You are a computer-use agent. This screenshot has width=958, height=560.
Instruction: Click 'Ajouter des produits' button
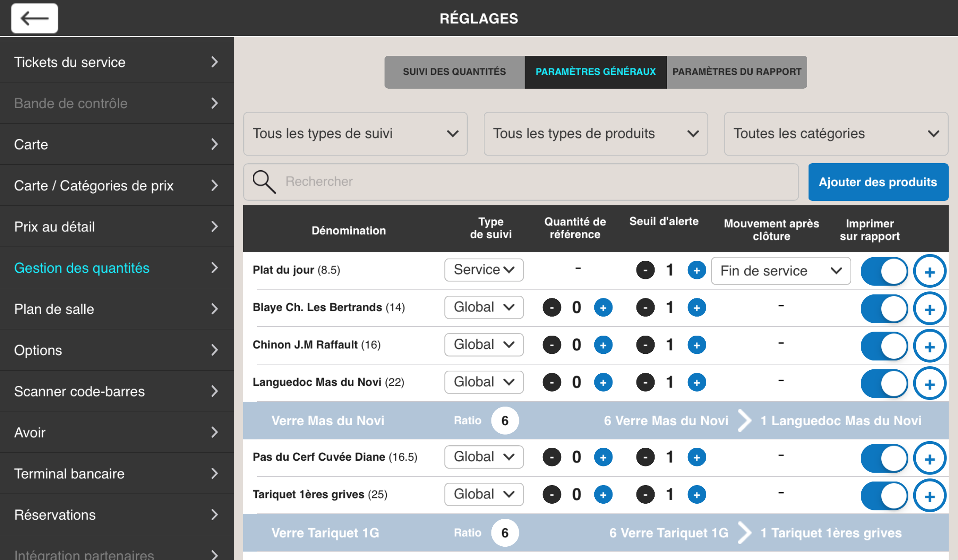coord(878,182)
